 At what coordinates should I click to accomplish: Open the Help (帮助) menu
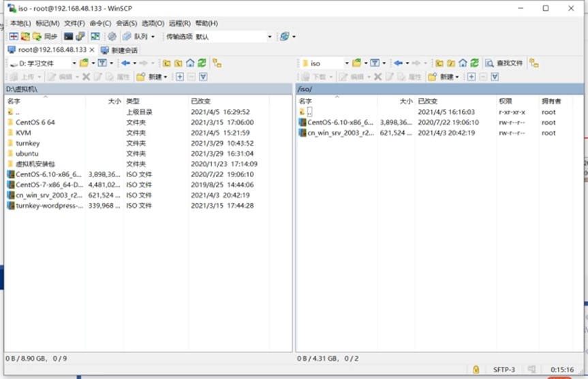(x=206, y=23)
